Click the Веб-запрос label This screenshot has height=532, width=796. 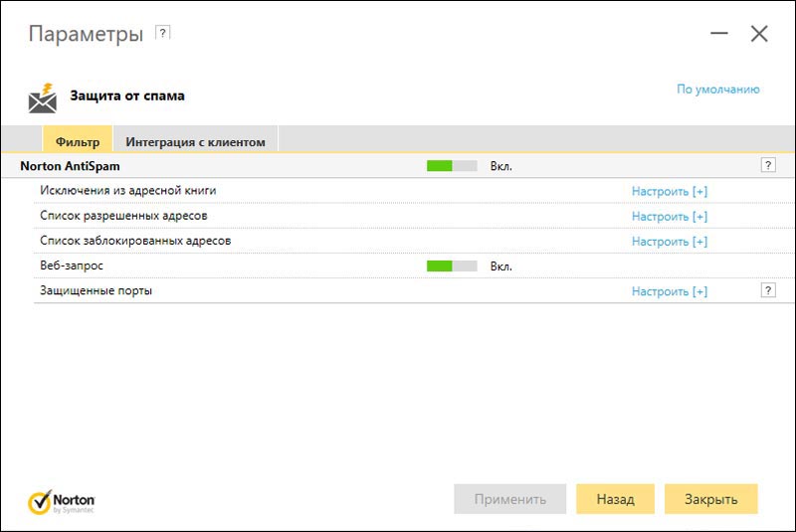[72, 266]
